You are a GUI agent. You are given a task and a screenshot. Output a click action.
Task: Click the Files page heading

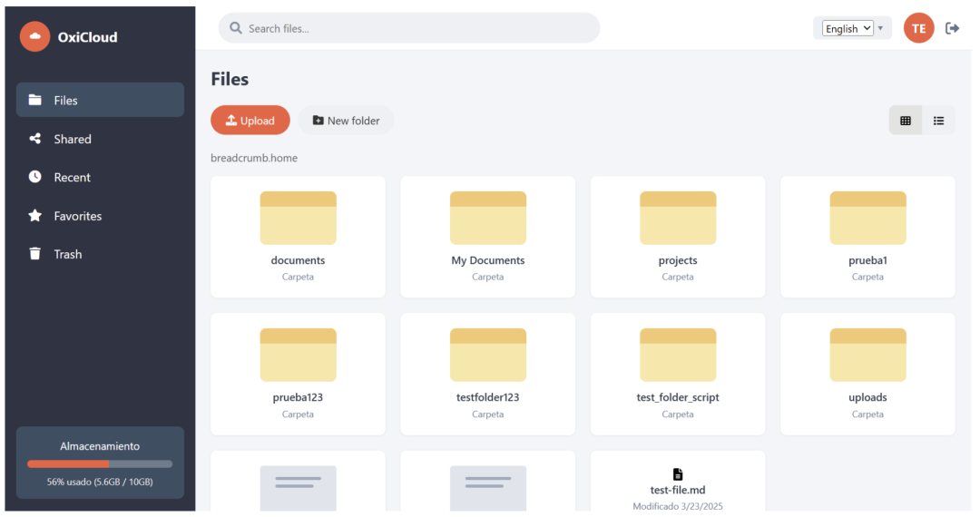(x=230, y=79)
